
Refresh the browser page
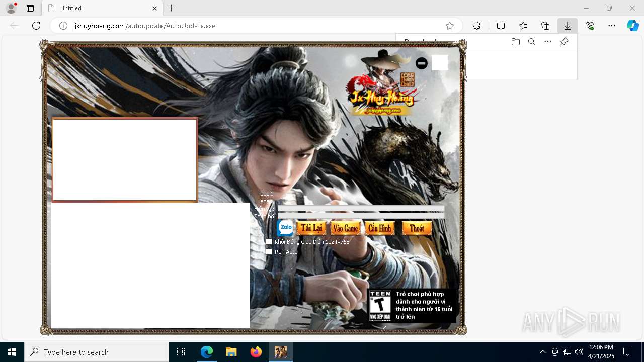(36, 26)
